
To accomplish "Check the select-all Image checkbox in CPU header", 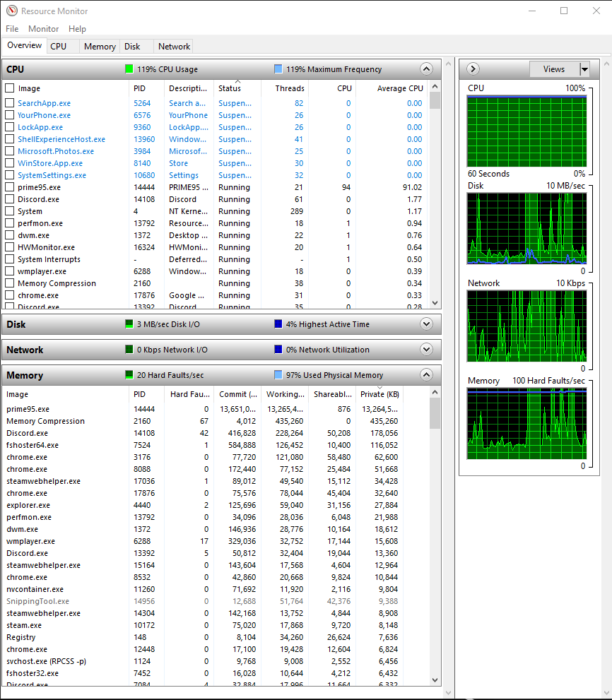I will [9, 88].
